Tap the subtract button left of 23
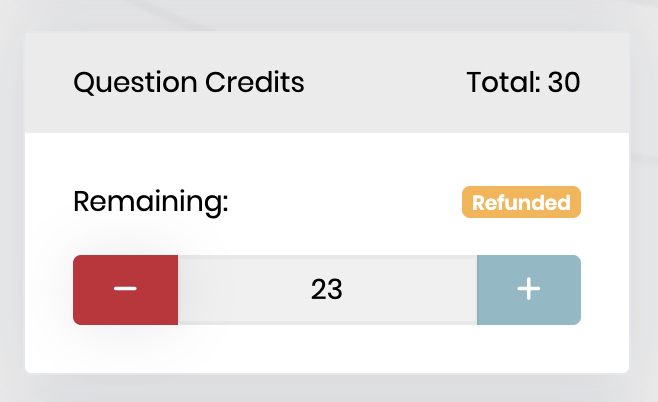Screen dimensions: 658x402 click(x=125, y=290)
